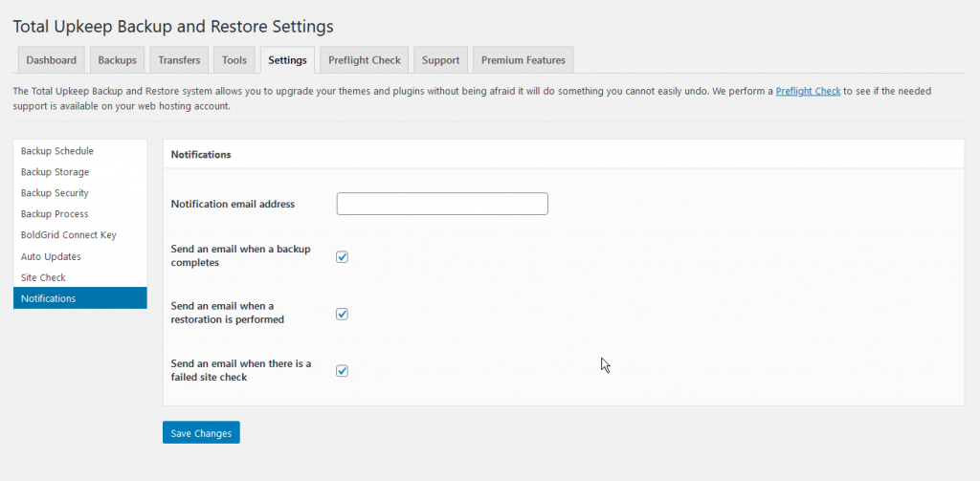This screenshot has width=980, height=481.
Task: Switch to the Support tab
Action: [x=440, y=60]
